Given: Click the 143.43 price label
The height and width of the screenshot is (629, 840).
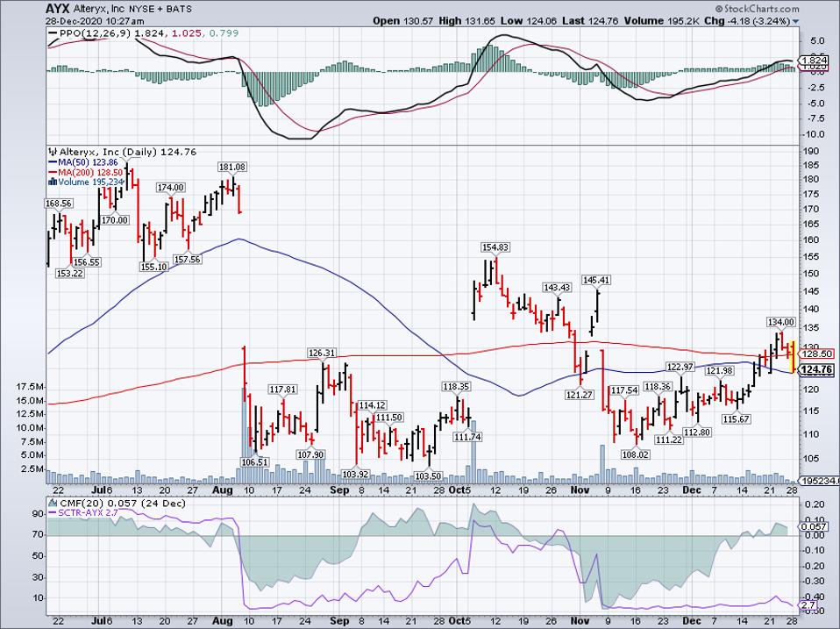Looking at the screenshot, I should pyautogui.click(x=557, y=288).
